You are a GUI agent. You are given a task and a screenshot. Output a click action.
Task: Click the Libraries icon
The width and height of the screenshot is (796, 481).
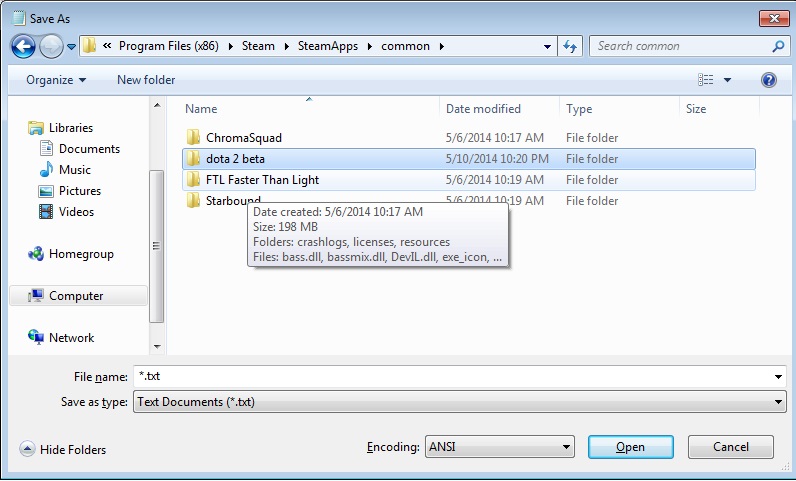pyautogui.click(x=36, y=127)
